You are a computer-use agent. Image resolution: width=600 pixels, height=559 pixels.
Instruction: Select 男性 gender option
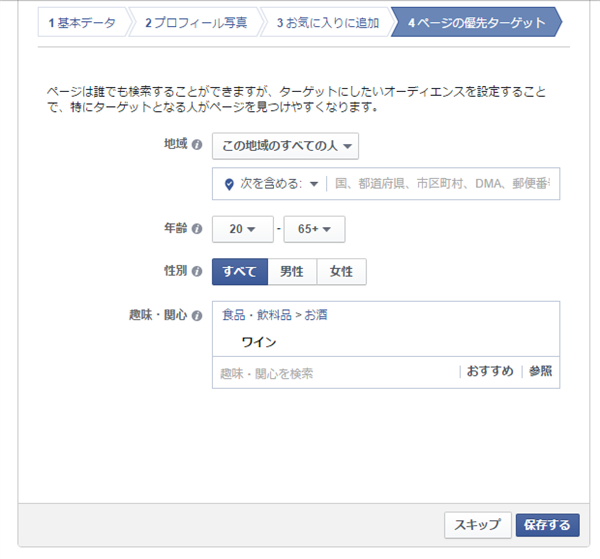point(292,272)
